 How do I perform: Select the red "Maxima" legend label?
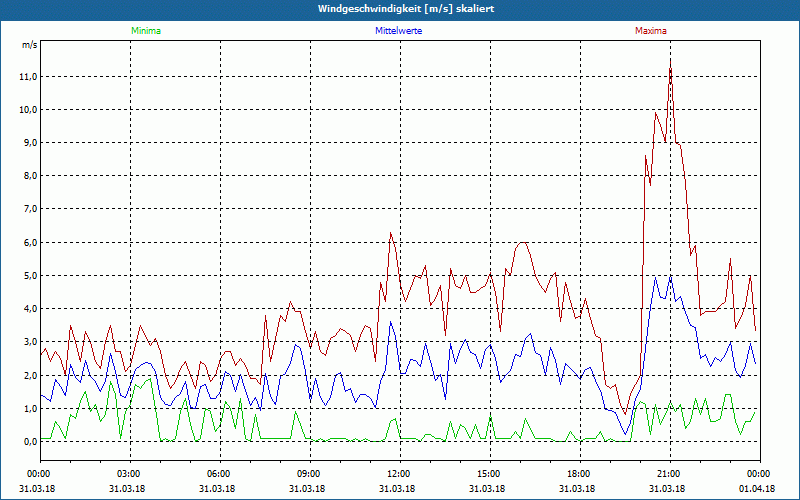pyautogui.click(x=651, y=31)
